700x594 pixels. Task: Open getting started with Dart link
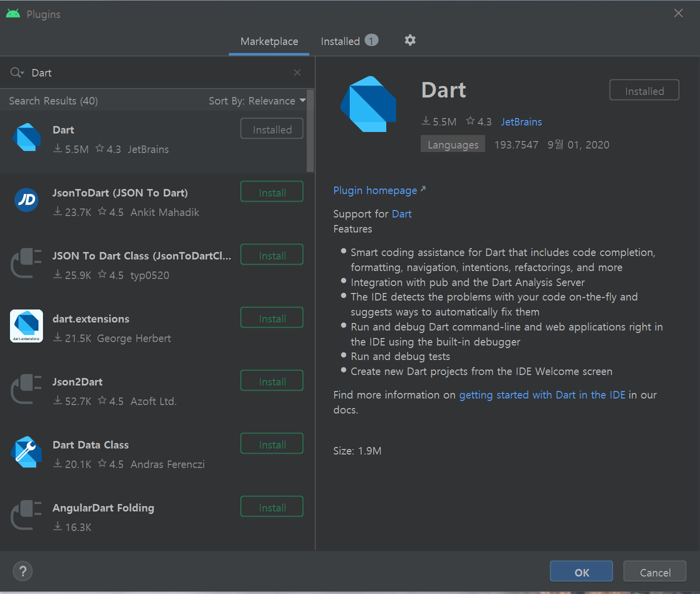point(542,395)
